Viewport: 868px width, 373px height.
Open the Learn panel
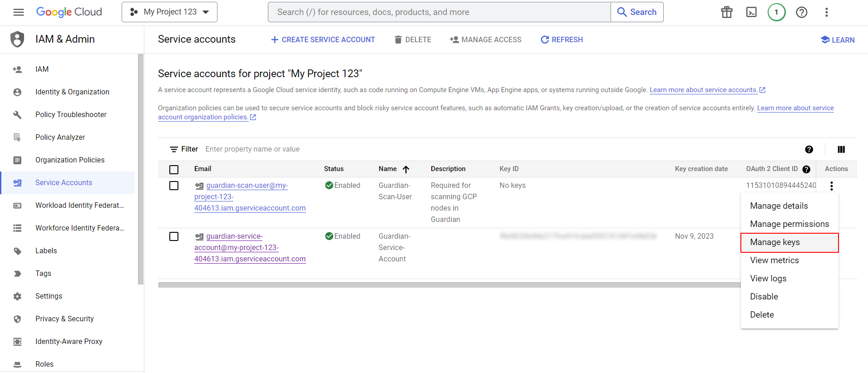tap(838, 40)
